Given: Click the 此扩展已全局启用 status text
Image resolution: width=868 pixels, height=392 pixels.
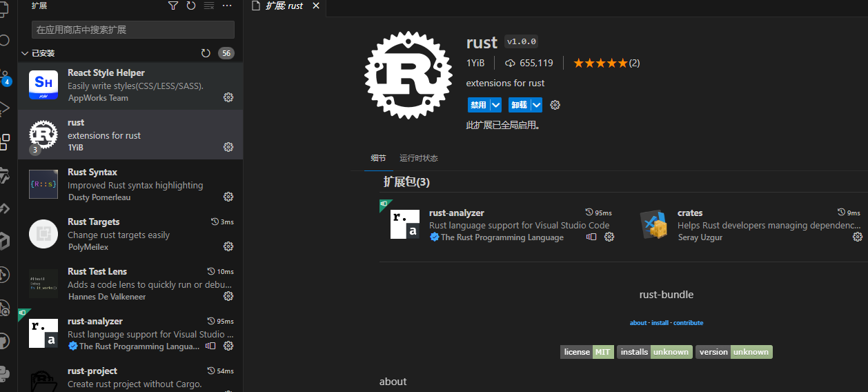Looking at the screenshot, I should click(x=503, y=126).
